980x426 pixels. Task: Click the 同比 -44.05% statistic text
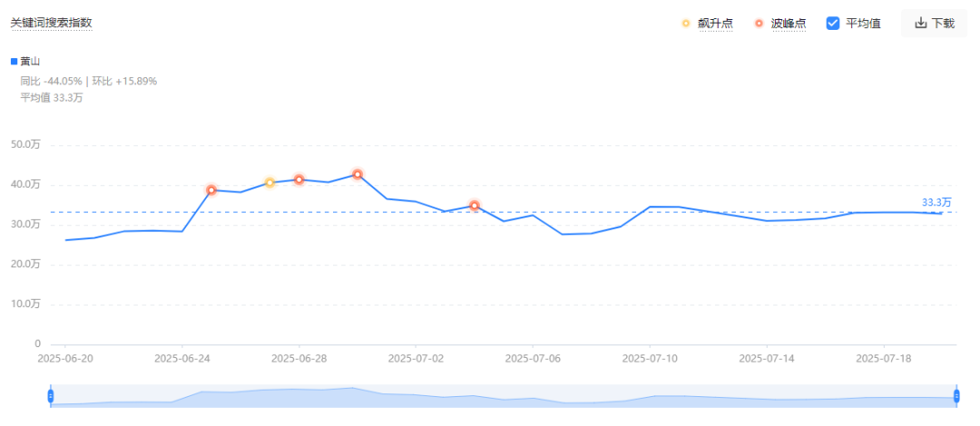click(51, 82)
